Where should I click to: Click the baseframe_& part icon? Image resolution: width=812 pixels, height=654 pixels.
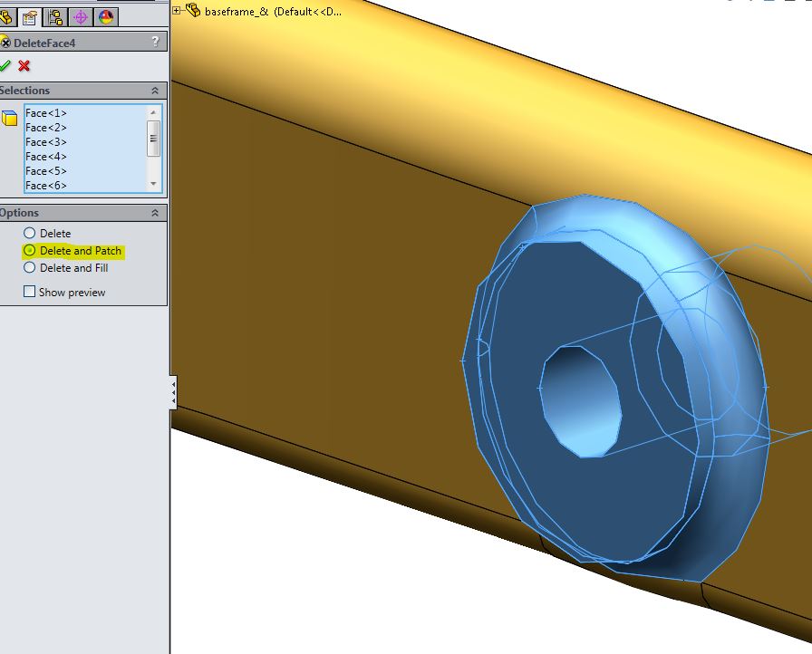click(193, 10)
